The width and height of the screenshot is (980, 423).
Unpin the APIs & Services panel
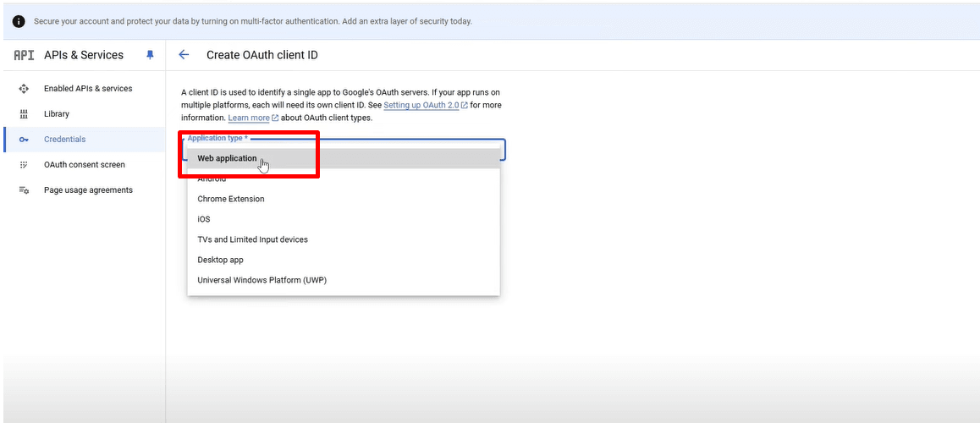(x=150, y=55)
